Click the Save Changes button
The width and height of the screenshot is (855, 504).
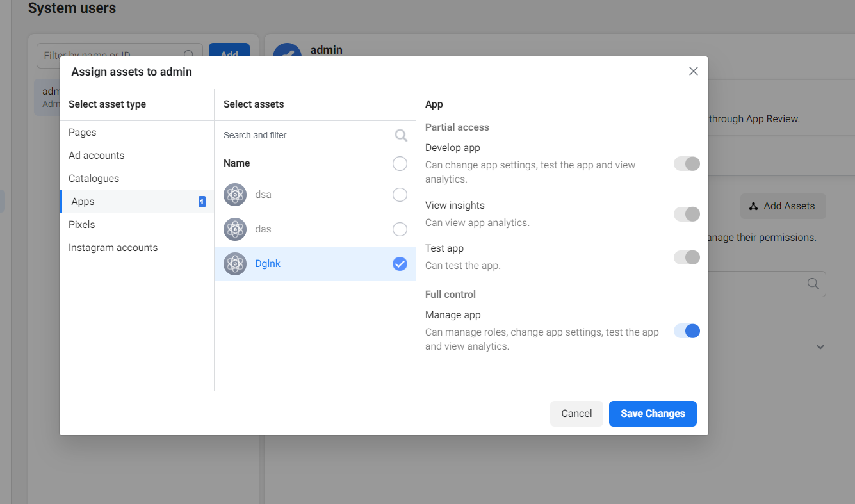point(653,414)
